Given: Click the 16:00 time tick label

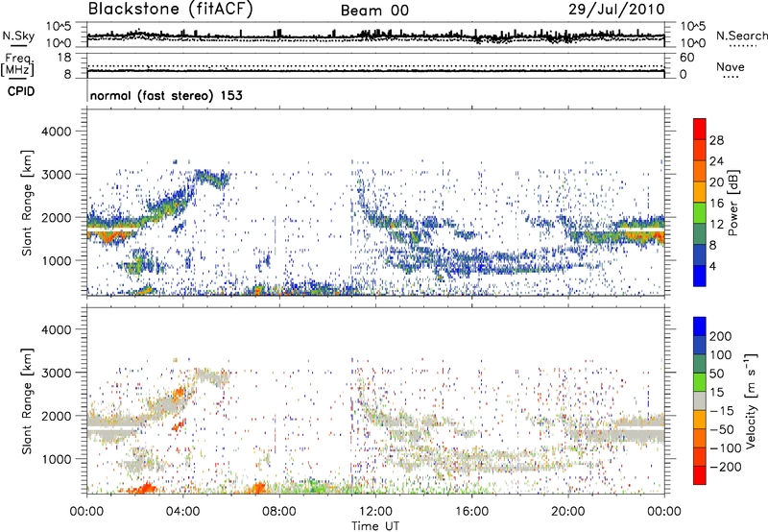Looking at the screenshot, I should click(x=471, y=512).
